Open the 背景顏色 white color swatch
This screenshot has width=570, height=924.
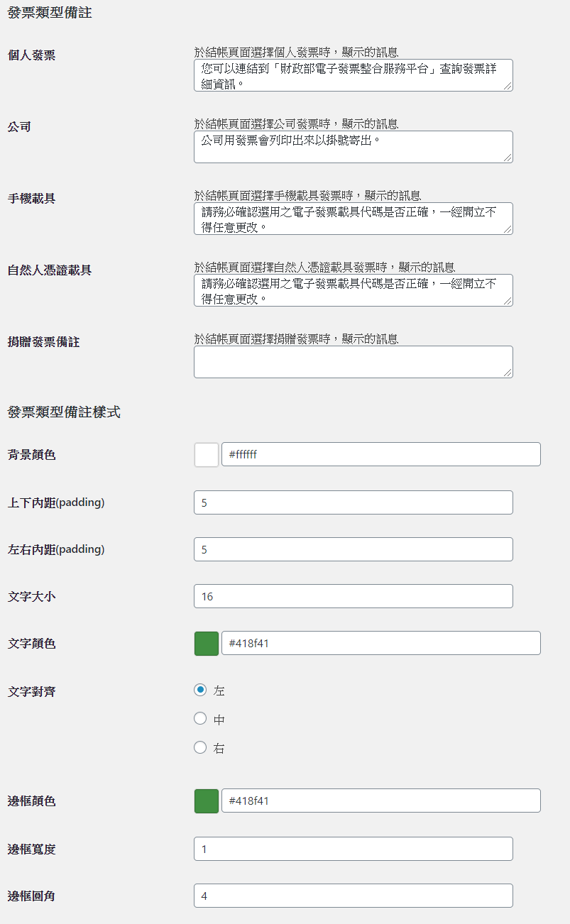click(x=207, y=454)
